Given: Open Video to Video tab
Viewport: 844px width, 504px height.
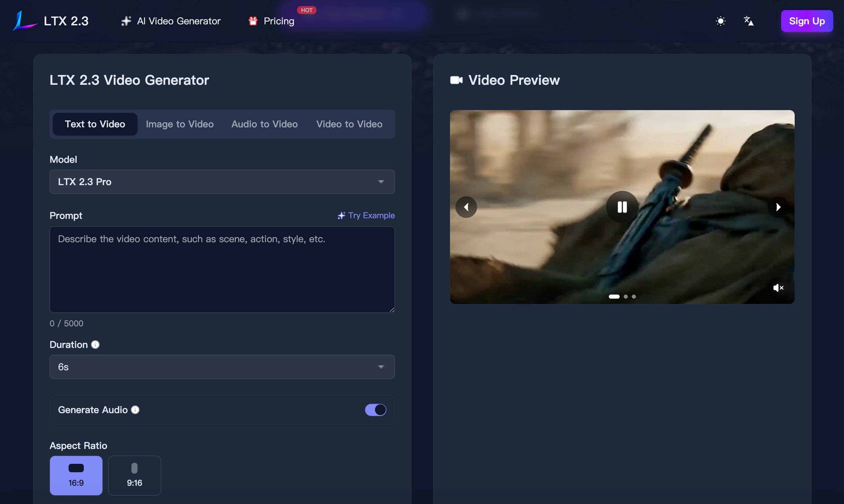Looking at the screenshot, I should point(349,124).
